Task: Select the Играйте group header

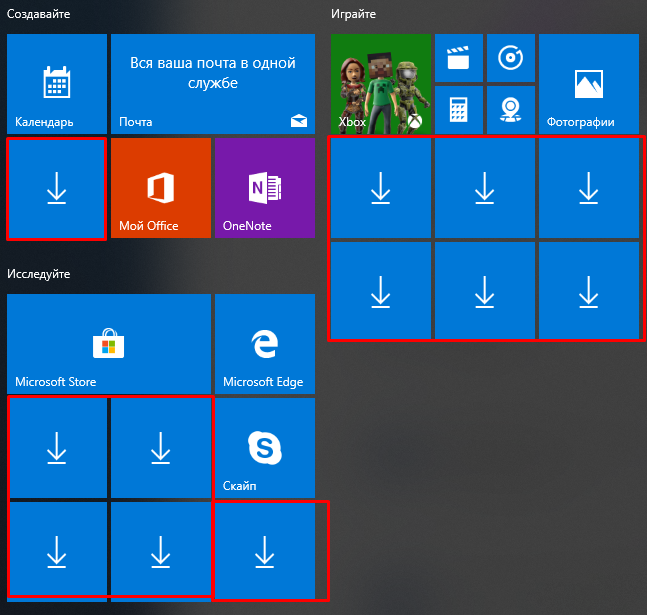Action: [353, 14]
